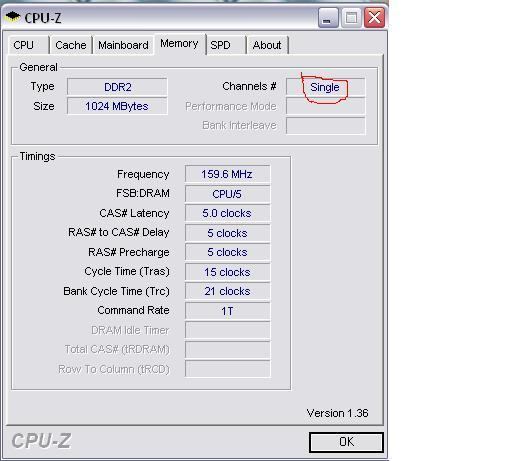
Task: Click the 1T Command Rate value
Action: coord(227,311)
